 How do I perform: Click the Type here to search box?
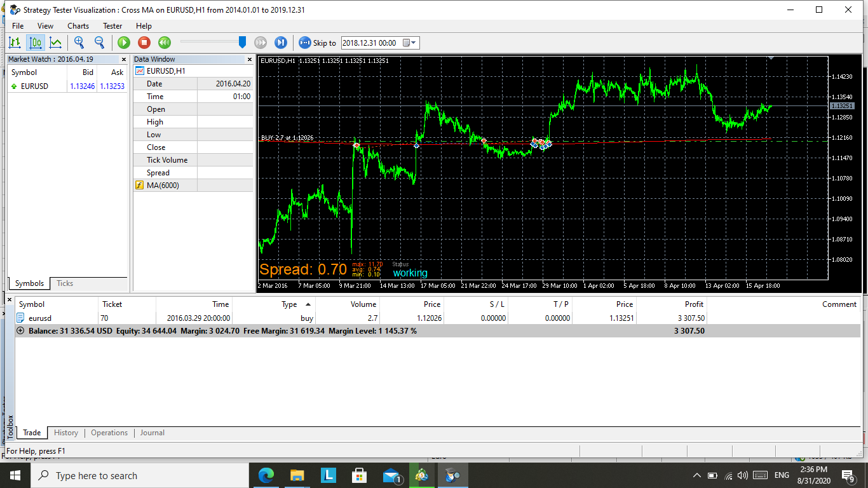pyautogui.click(x=139, y=475)
